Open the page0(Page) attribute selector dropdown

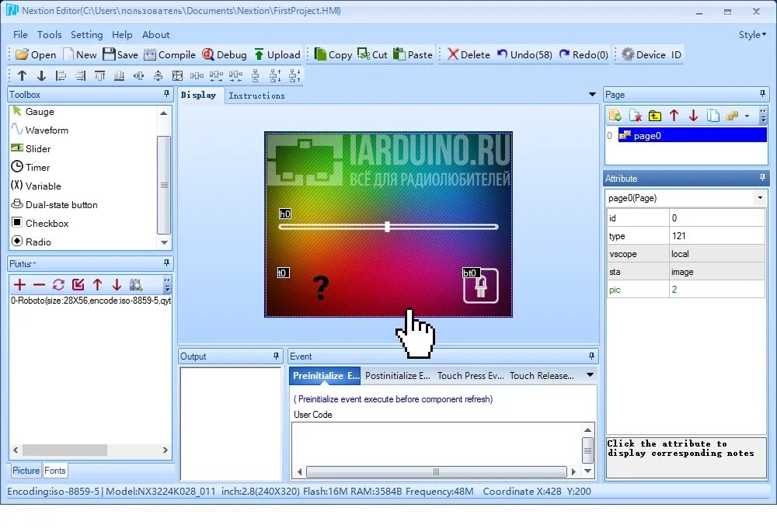tap(760, 198)
